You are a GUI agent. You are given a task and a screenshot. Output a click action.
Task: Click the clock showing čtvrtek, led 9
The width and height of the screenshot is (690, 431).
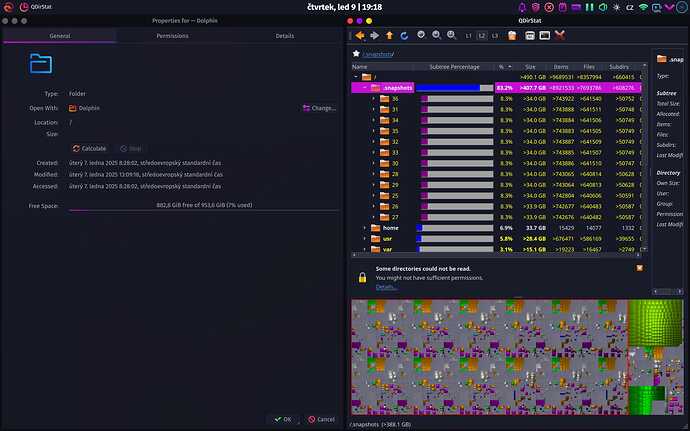click(x=345, y=7)
